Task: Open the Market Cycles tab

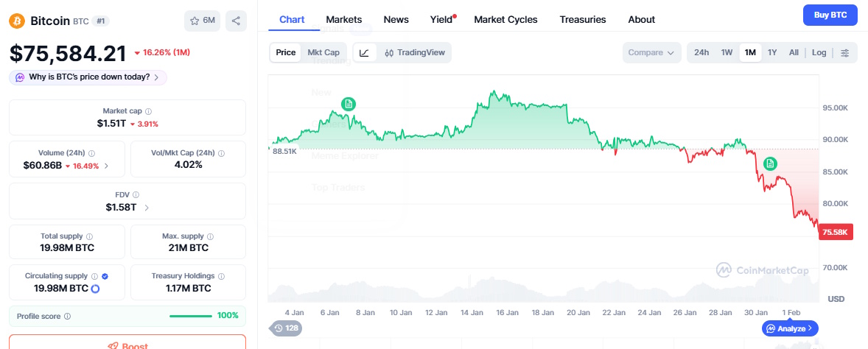Action: (505, 20)
